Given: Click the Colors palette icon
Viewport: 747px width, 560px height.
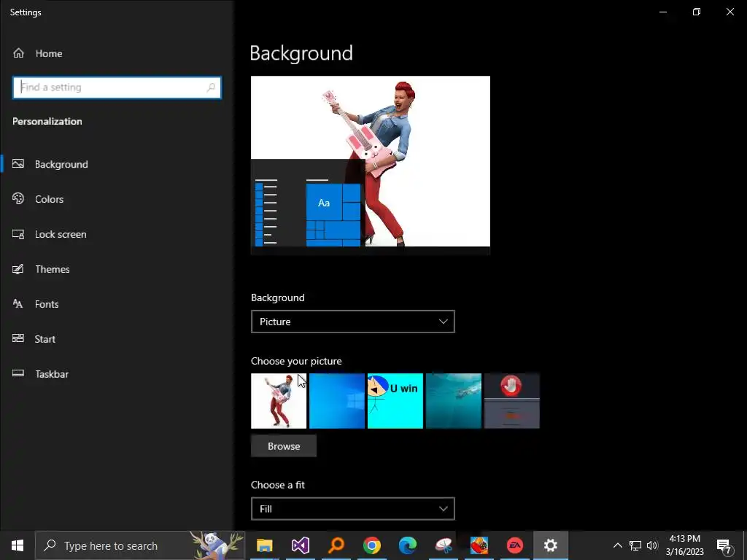Looking at the screenshot, I should pyautogui.click(x=18, y=198).
